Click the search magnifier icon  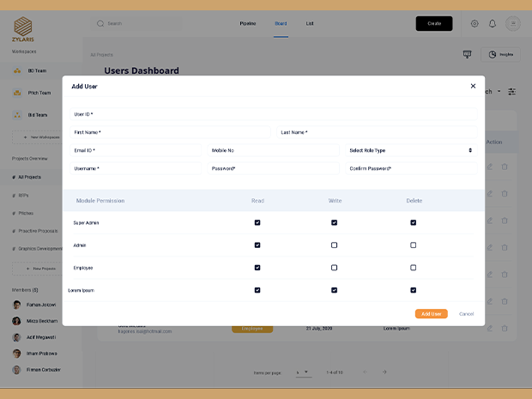click(x=100, y=24)
